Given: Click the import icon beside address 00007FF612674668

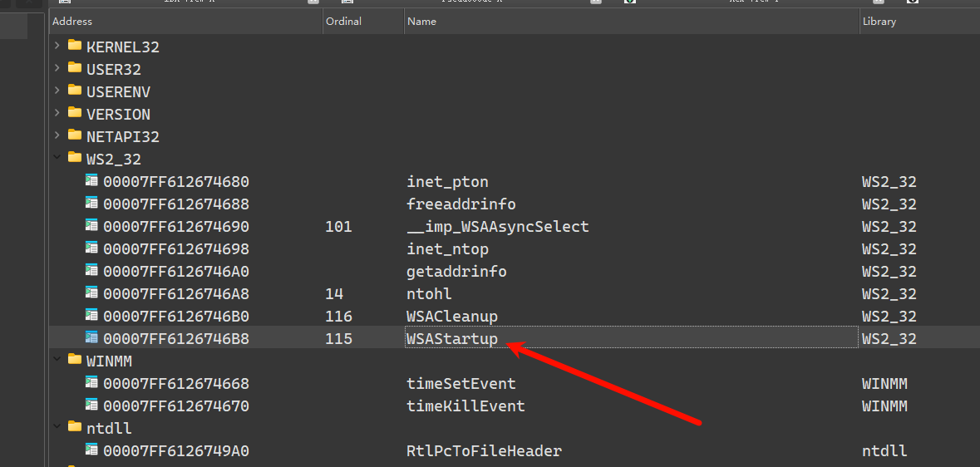Looking at the screenshot, I should click(x=92, y=383).
